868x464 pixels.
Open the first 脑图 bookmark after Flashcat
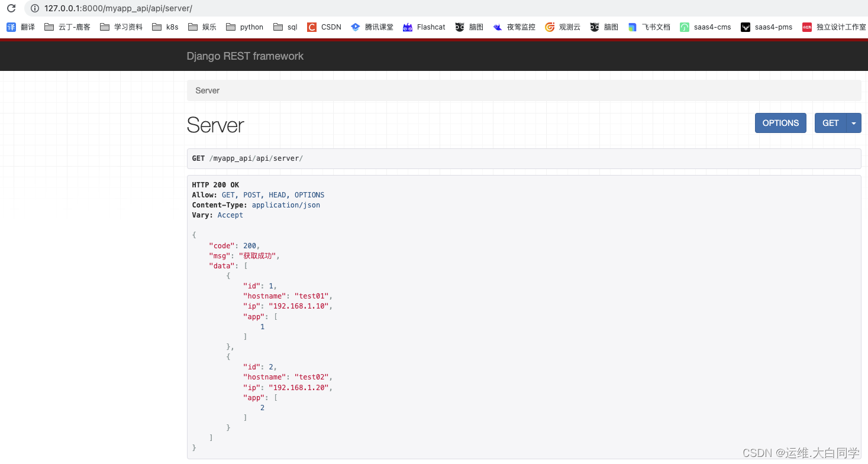pos(469,27)
